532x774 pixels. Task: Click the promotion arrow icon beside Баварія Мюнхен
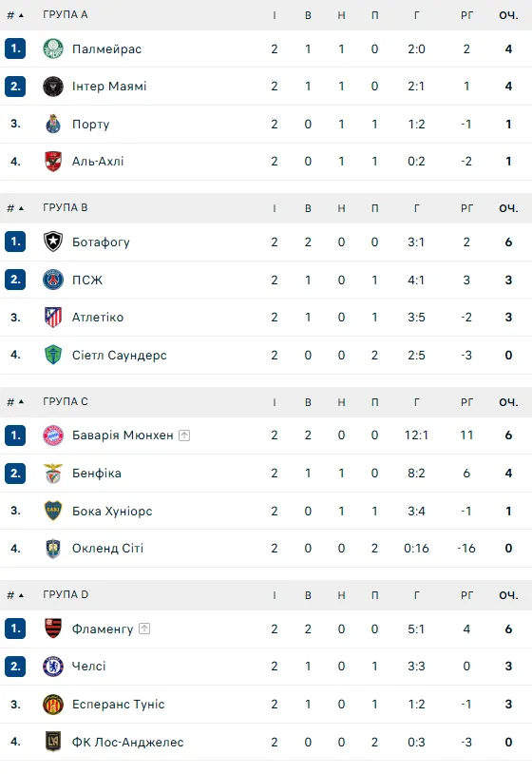[x=184, y=435]
